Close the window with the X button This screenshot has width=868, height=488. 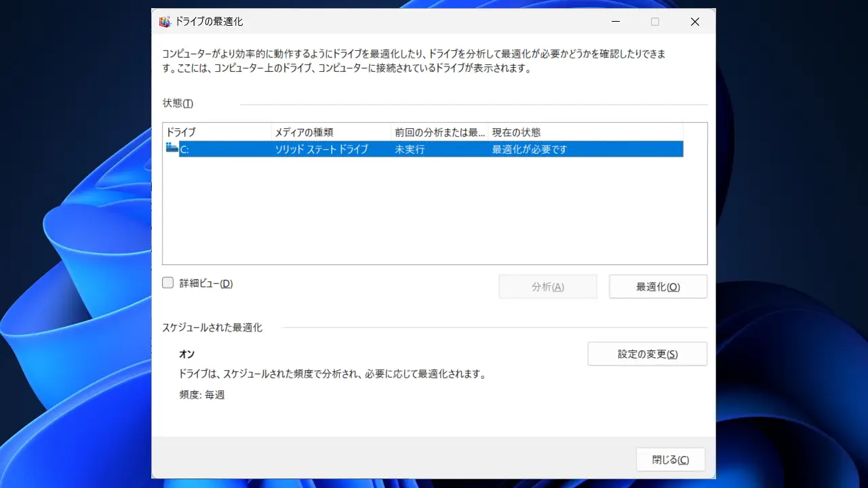click(x=694, y=22)
